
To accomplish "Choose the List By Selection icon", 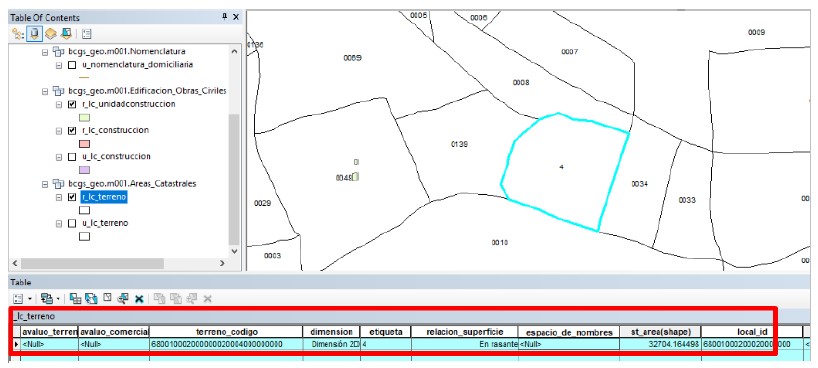I will tap(66, 34).
